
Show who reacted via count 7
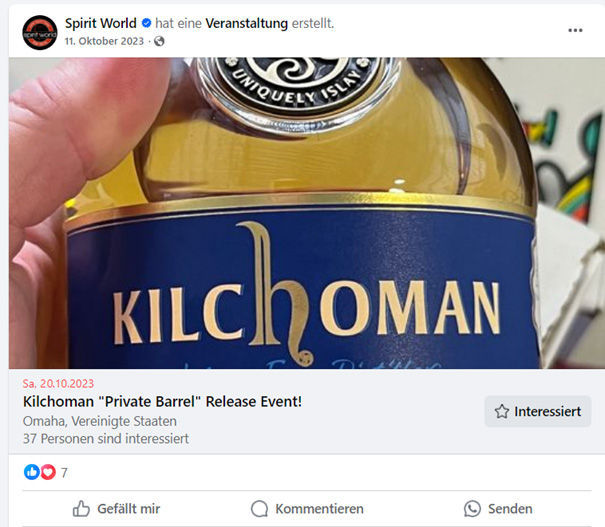(x=64, y=473)
